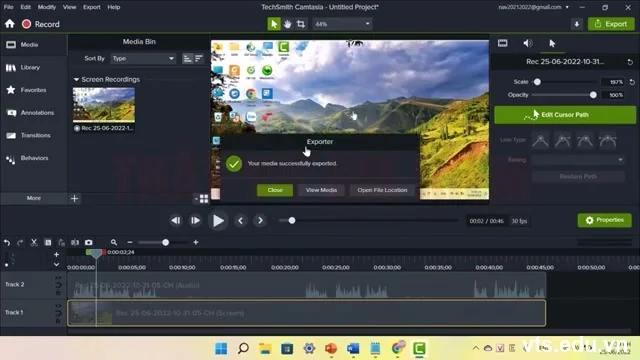The height and width of the screenshot is (360, 640).
Task: Click the plus icon to import media
Action: pos(74,198)
